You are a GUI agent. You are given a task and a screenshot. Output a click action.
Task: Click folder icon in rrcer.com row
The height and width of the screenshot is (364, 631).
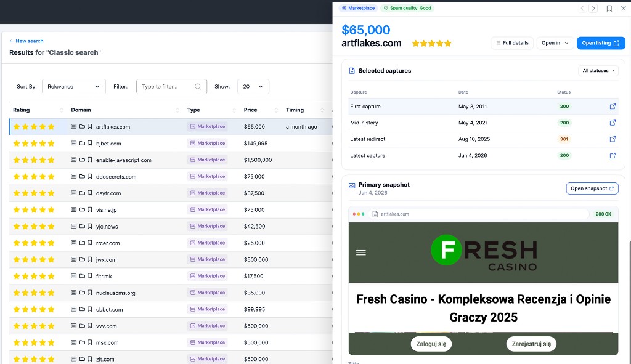tap(82, 243)
